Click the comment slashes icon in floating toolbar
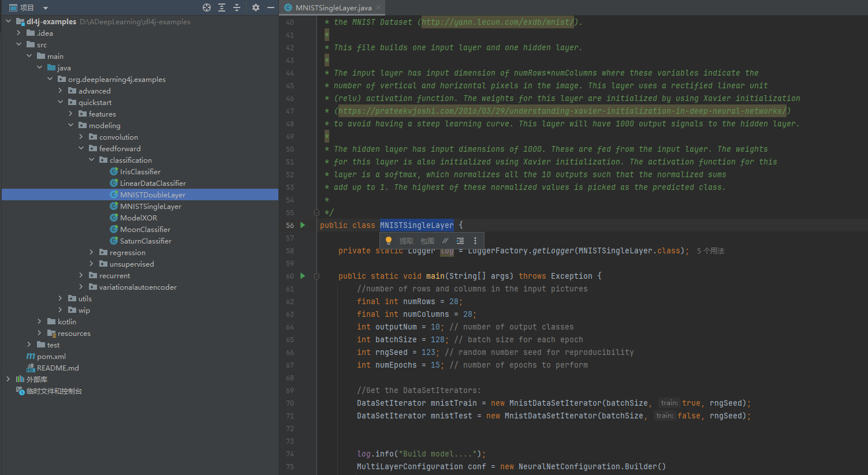This screenshot has width=868, height=475. (445, 241)
